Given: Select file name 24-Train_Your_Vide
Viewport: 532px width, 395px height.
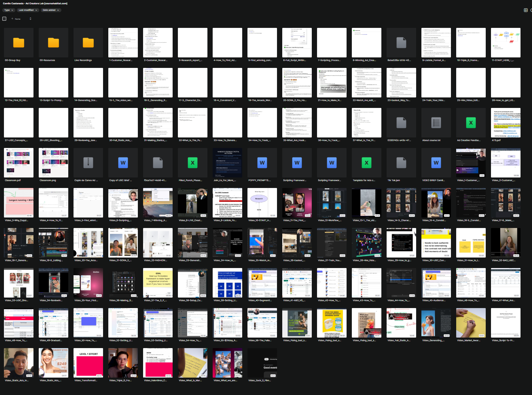Looking at the screenshot, I should point(434,100).
